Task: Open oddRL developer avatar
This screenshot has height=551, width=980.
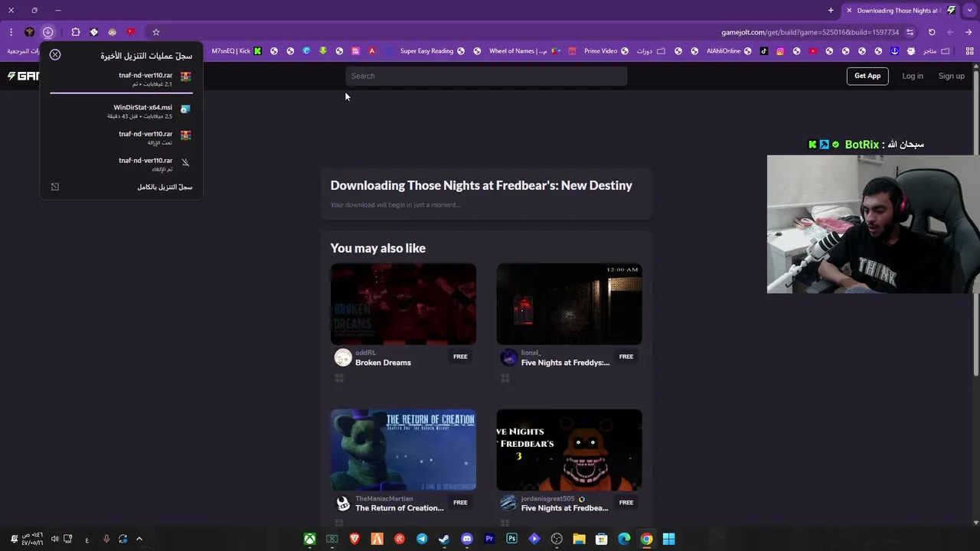Action: [x=343, y=357]
